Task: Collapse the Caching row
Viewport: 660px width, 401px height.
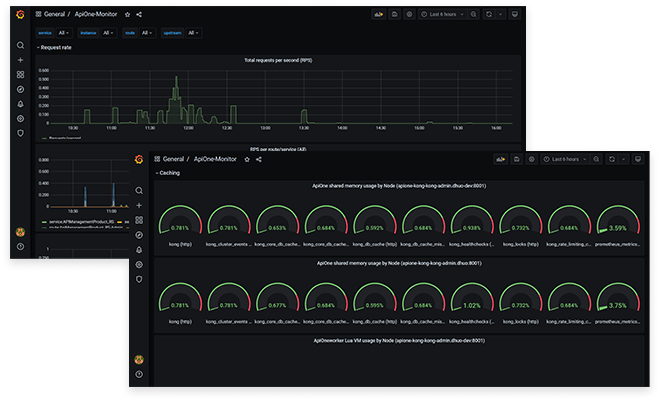Action: 168,173
